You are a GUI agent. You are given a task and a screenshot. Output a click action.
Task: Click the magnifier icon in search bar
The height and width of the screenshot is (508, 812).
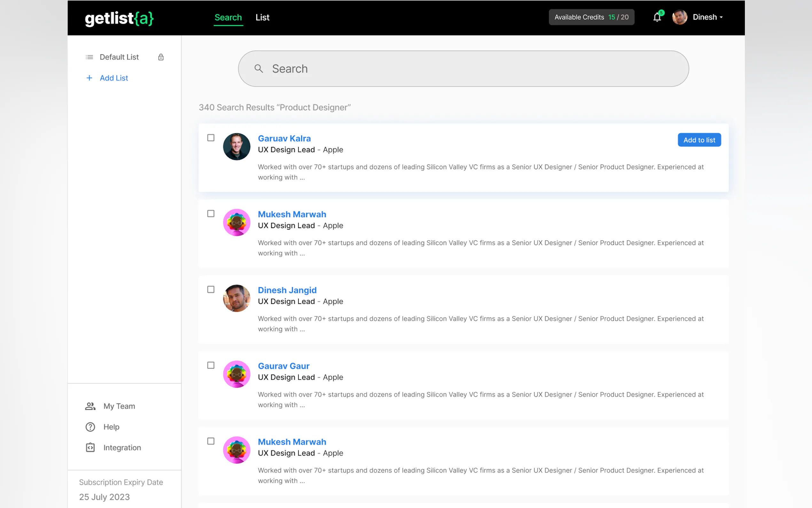(259, 68)
